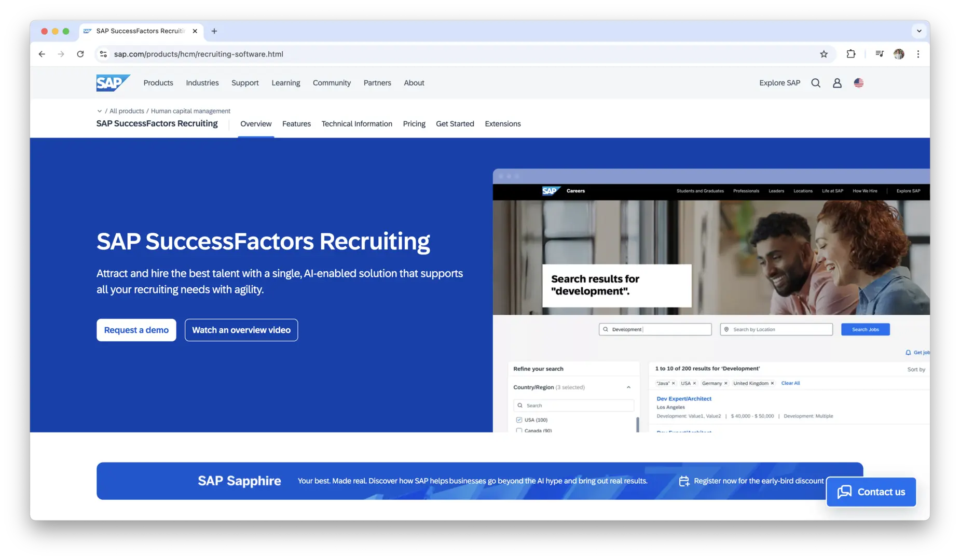Open the Learning menu
Image resolution: width=960 pixels, height=560 pixels.
coord(286,83)
